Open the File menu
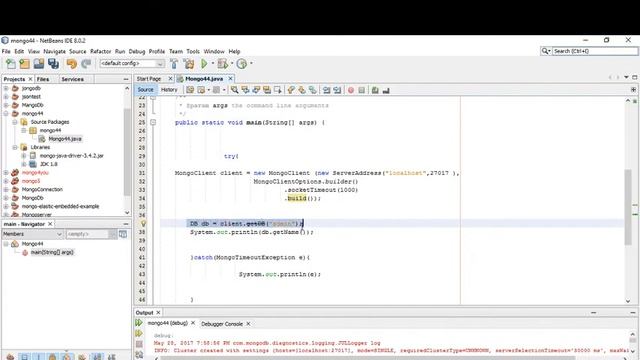Image resolution: width=640 pixels, height=360 pixels. [6, 51]
